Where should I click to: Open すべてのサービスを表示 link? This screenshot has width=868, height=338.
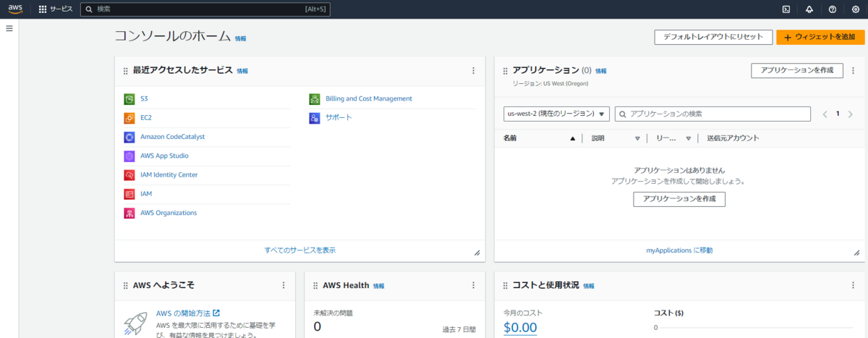click(300, 250)
